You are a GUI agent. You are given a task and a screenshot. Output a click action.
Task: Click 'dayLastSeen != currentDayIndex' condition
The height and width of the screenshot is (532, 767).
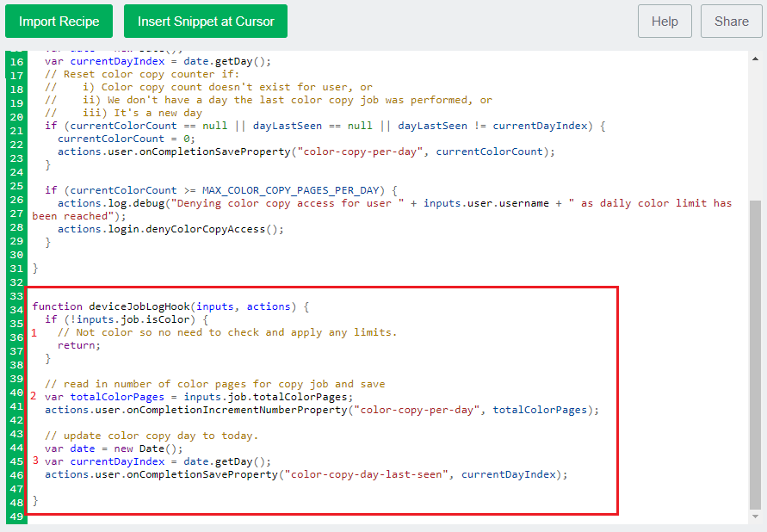click(492, 127)
